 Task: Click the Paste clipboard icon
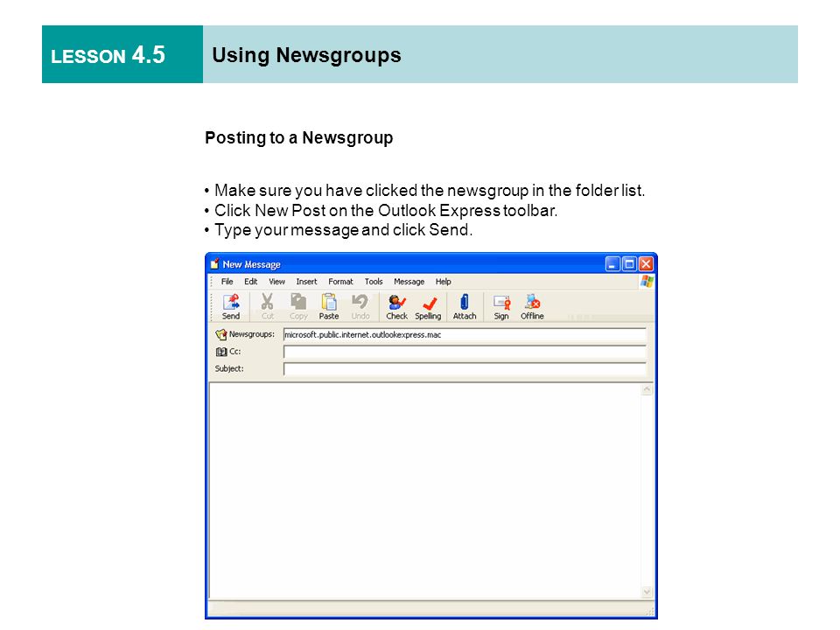pos(329,306)
